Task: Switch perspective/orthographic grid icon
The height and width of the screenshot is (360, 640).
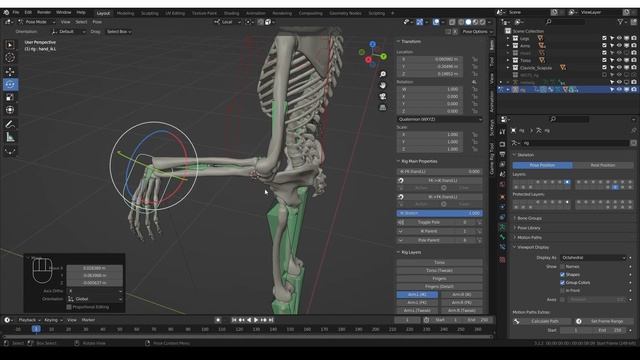Action: tap(382, 107)
